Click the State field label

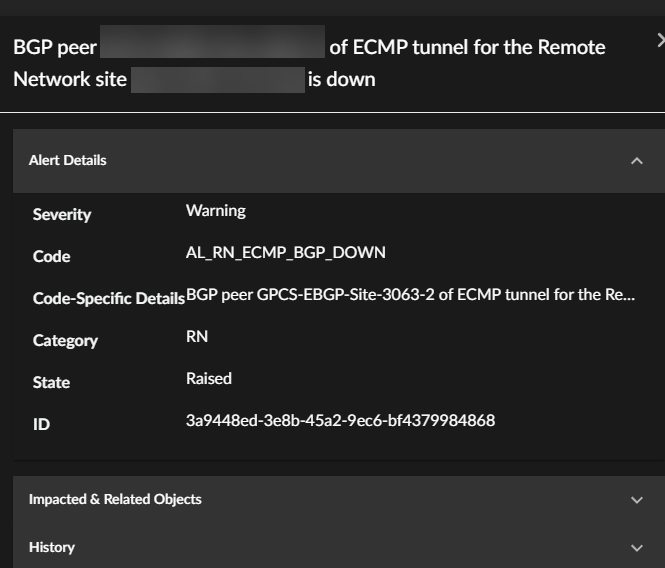click(x=51, y=382)
